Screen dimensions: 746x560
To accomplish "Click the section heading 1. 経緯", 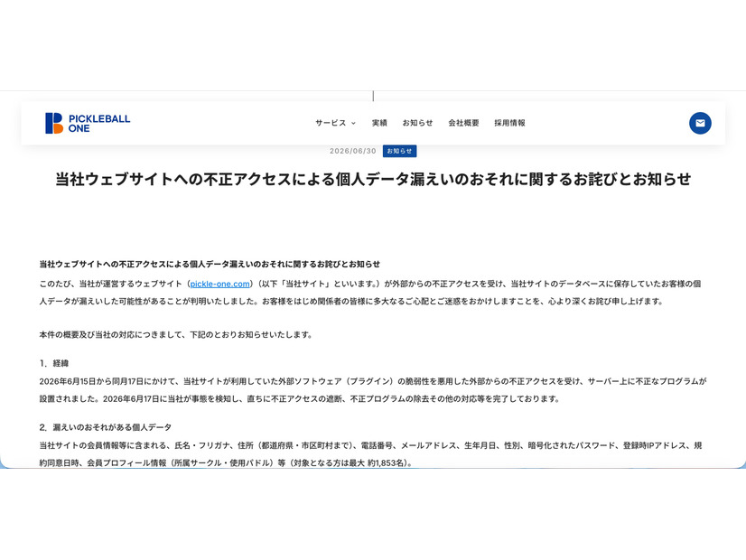I will click(x=54, y=363).
